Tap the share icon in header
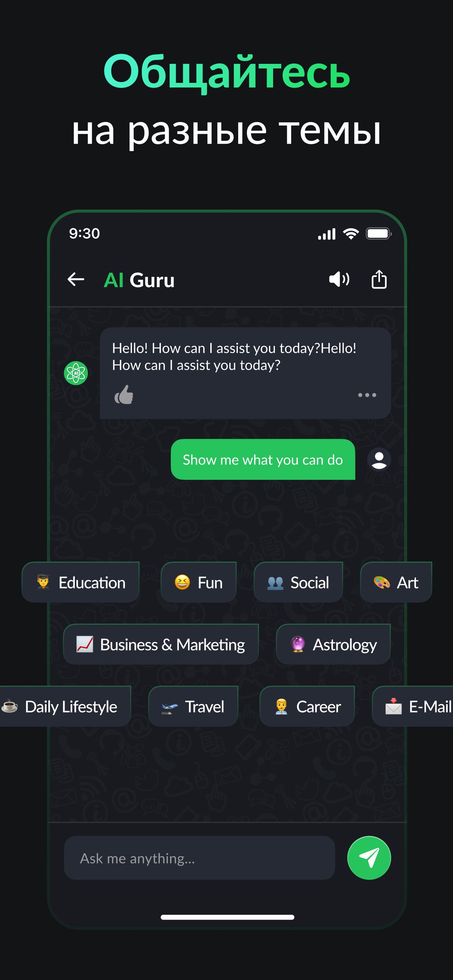This screenshot has width=453, height=980. [x=379, y=279]
